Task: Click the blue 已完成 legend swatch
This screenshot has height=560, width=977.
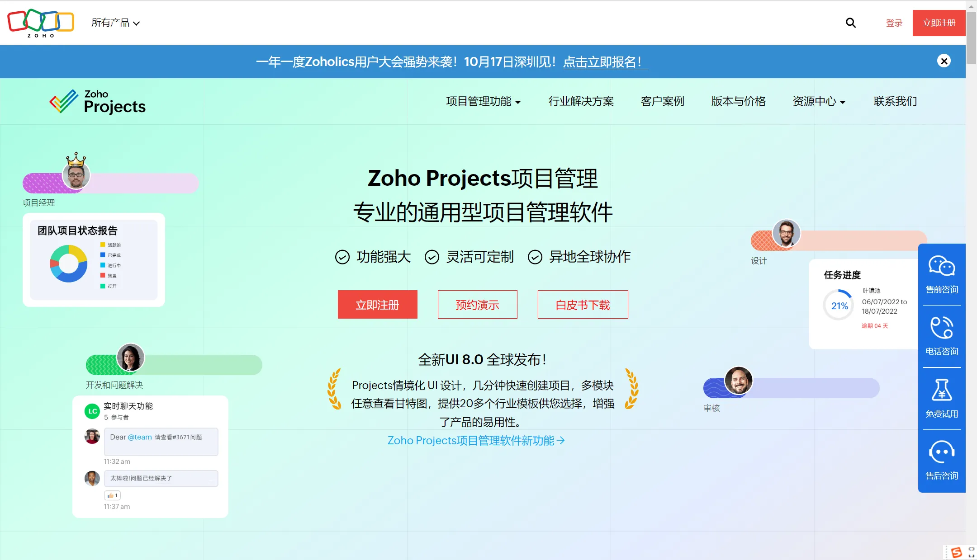Action: 103,255
